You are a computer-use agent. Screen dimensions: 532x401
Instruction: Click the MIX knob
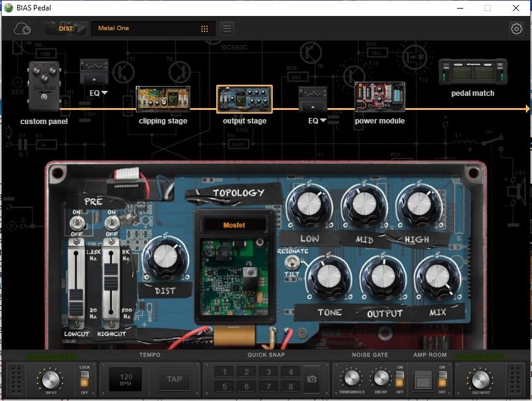tap(438, 278)
